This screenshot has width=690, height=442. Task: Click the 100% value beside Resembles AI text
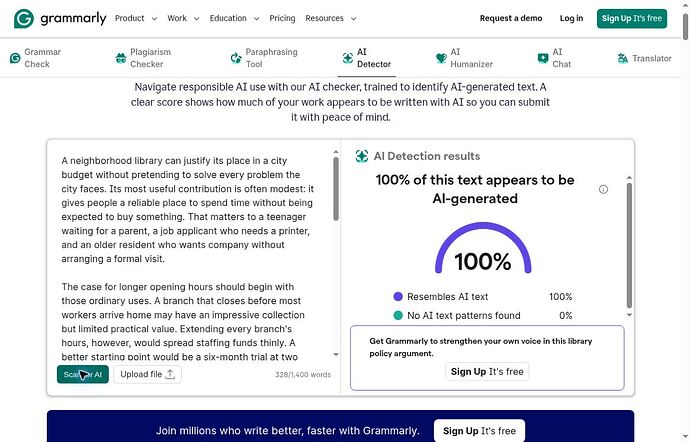561,297
